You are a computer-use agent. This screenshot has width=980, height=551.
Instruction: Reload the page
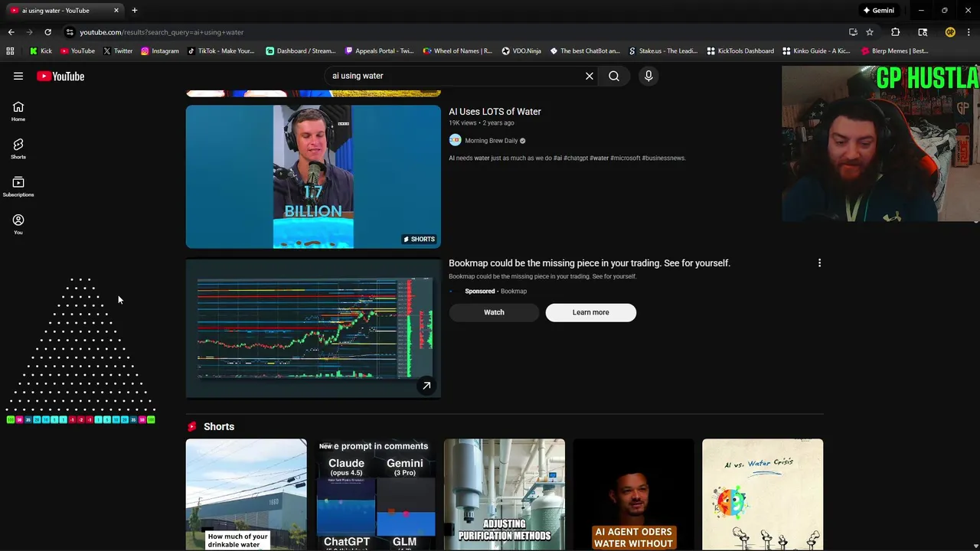coord(47,32)
